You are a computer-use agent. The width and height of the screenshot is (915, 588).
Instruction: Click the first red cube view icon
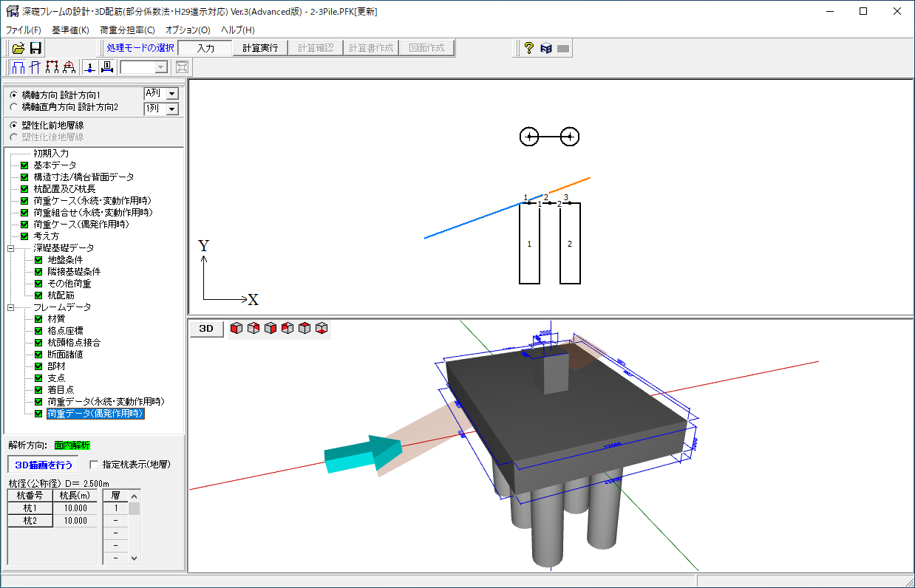coord(237,329)
